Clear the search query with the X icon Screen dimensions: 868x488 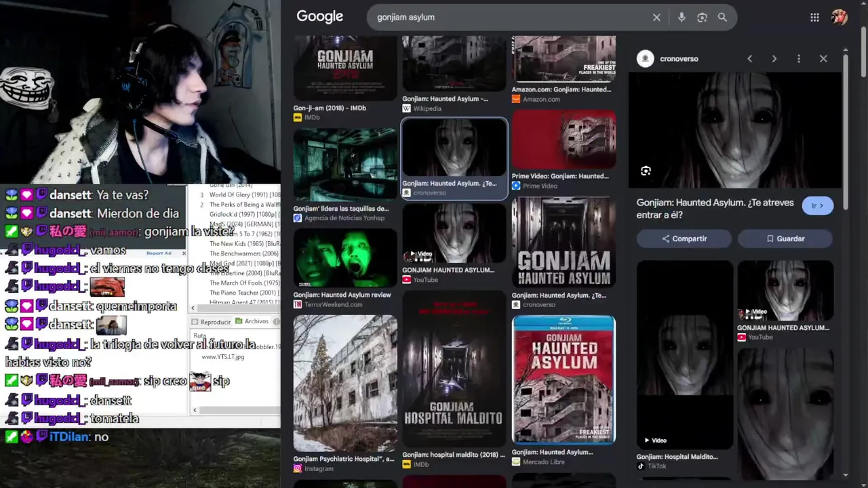[x=656, y=18]
